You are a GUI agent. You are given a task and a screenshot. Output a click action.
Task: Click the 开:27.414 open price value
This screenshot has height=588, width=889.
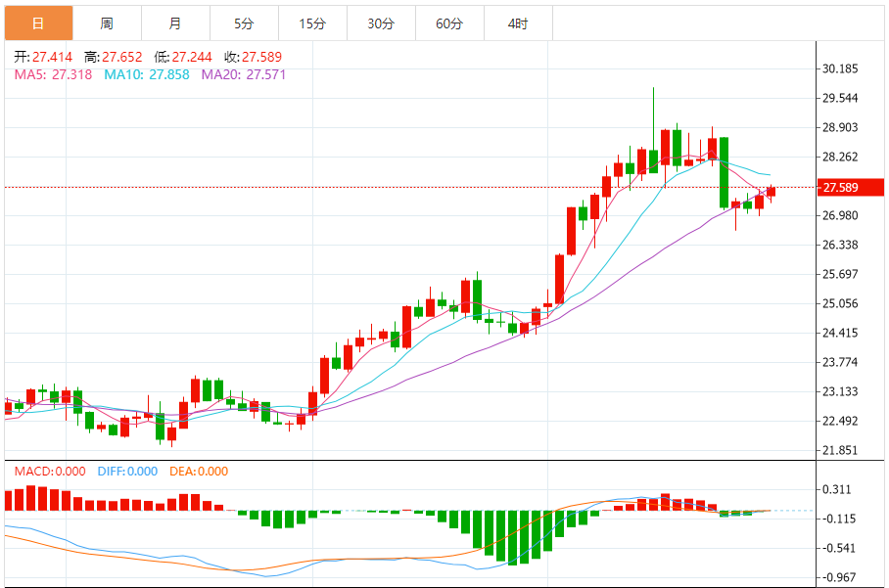point(43,57)
